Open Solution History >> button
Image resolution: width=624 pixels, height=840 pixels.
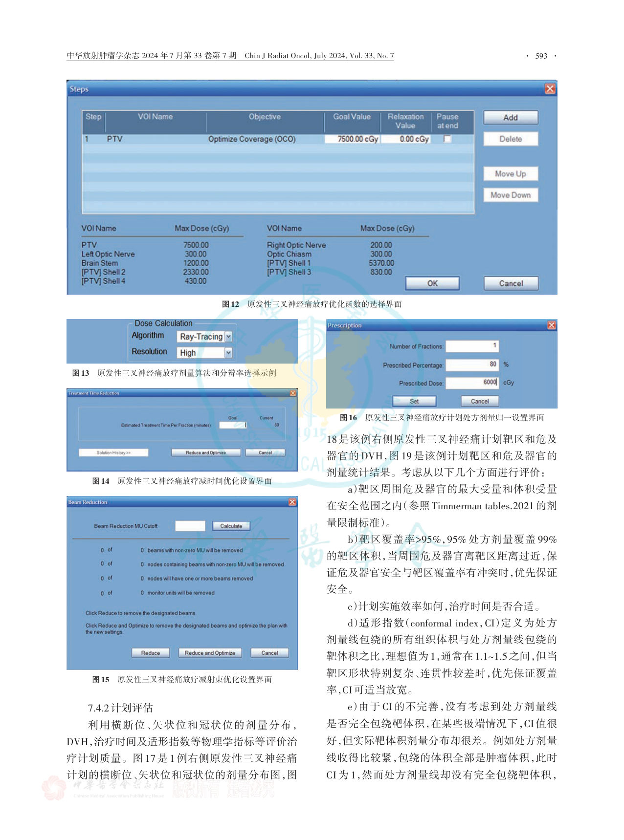pos(113,453)
